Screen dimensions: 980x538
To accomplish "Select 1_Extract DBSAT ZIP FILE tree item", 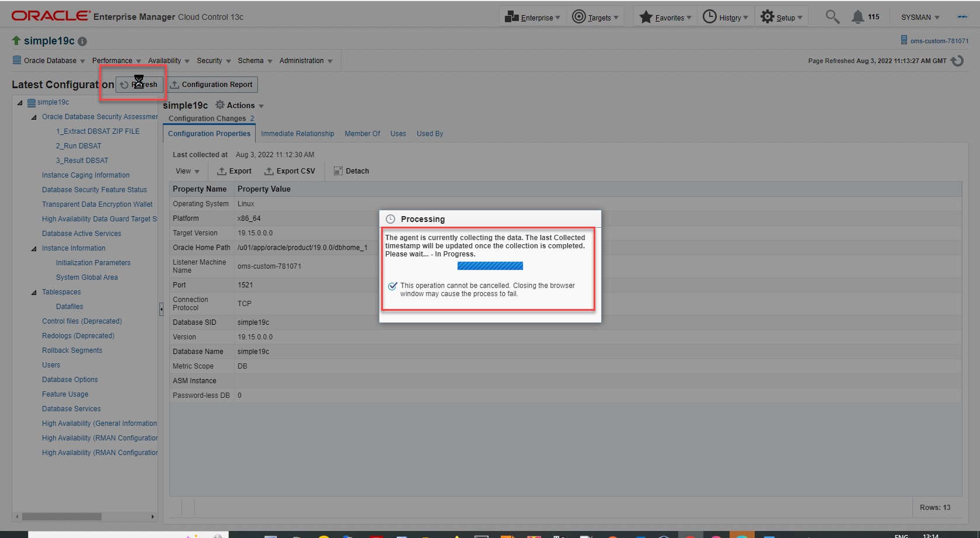I will click(97, 131).
